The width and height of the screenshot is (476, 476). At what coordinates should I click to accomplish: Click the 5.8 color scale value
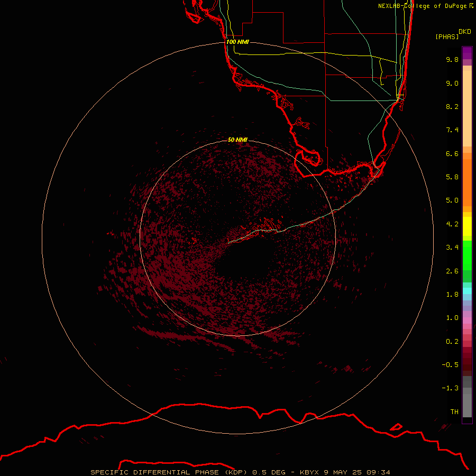(452, 177)
